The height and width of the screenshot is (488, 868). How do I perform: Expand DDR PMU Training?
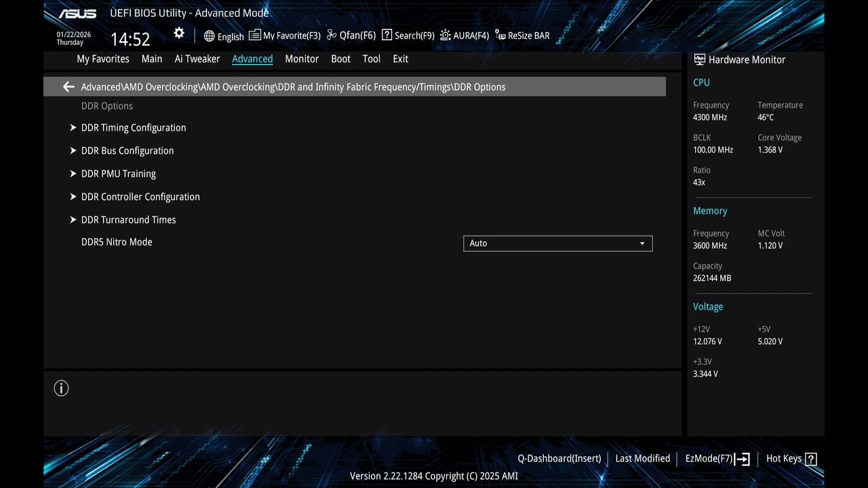(x=119, y=174)
